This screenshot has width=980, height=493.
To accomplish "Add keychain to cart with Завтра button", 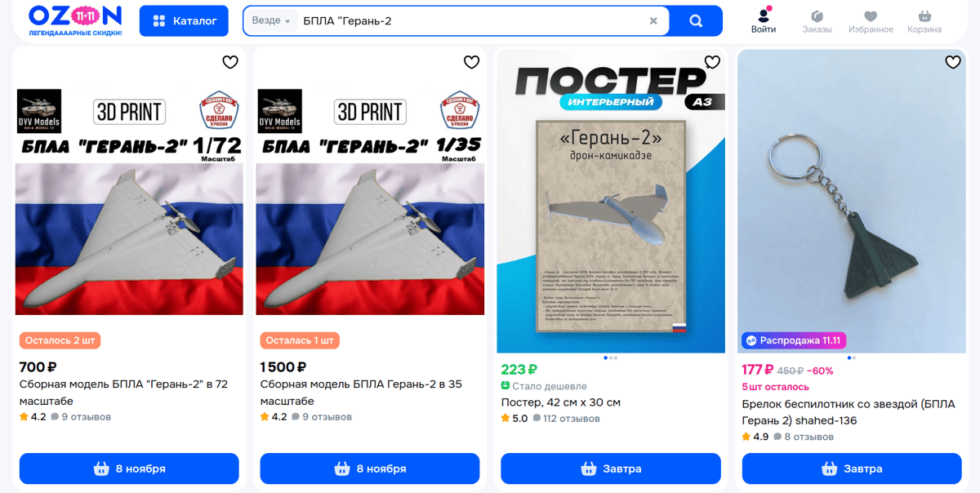I will click(x=852, y=469).
